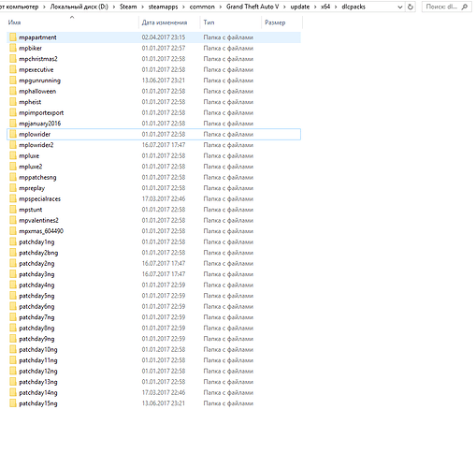Select the mpspecialraces folder row
The image size is (476, 468).
(x=153, y=199)
